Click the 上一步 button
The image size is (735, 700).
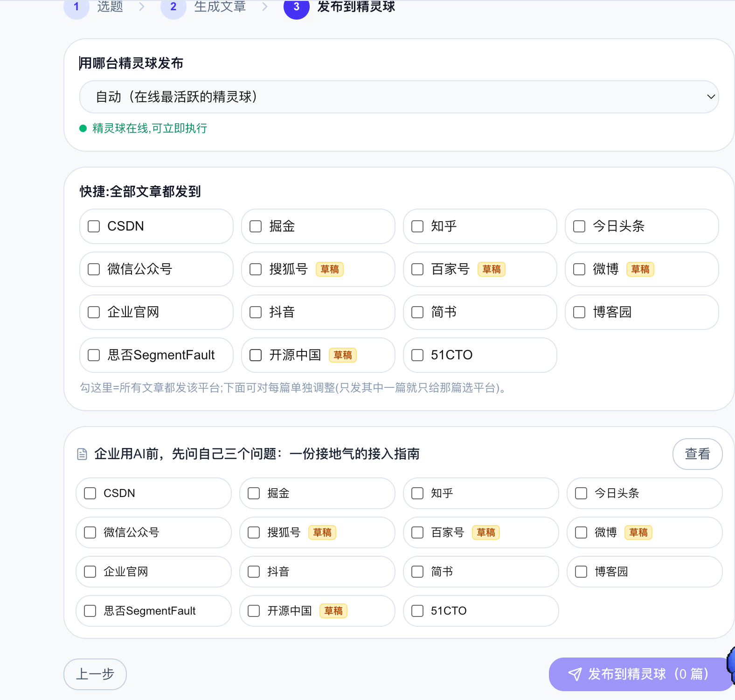click(x=95, y=674)
